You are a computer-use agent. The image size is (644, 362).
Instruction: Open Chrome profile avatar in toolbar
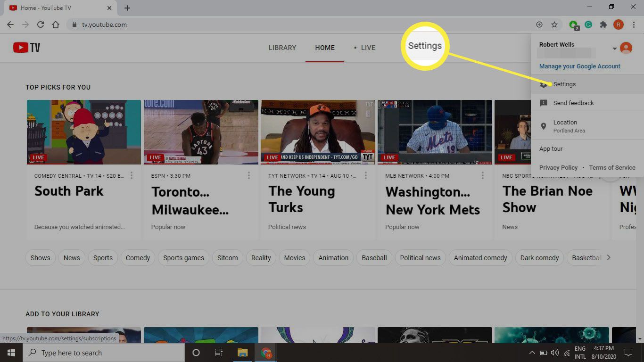[619, 25]
